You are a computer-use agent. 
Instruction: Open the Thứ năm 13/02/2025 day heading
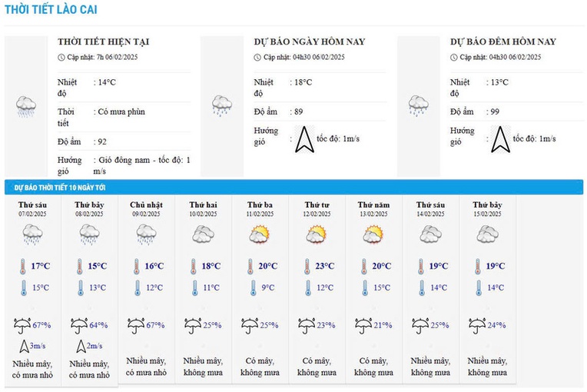(x=373, y=209)
